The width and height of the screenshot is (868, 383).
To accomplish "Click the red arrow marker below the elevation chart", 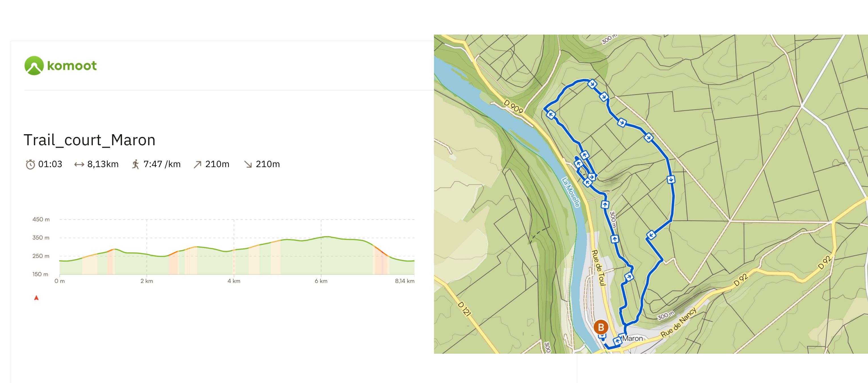I will (x=36, y=298).
